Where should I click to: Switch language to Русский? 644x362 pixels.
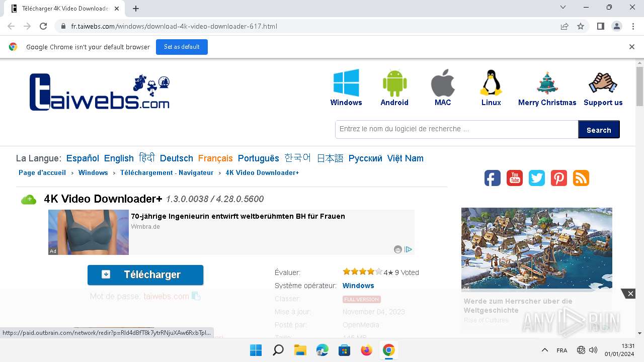pyautogui.click(x=365, y=158)
